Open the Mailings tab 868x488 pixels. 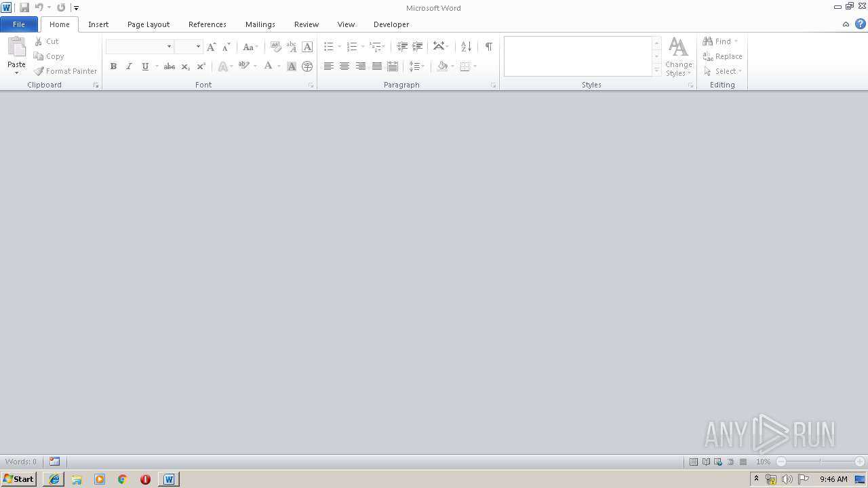260,24
